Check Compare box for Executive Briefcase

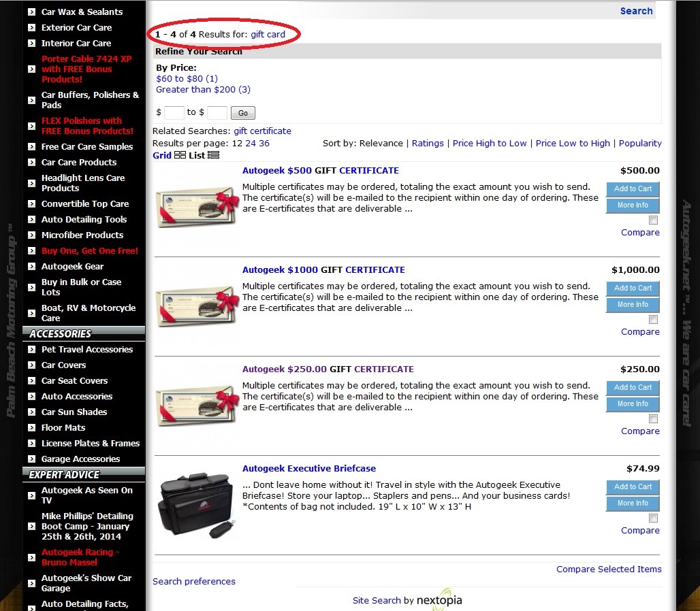point(653,518)
